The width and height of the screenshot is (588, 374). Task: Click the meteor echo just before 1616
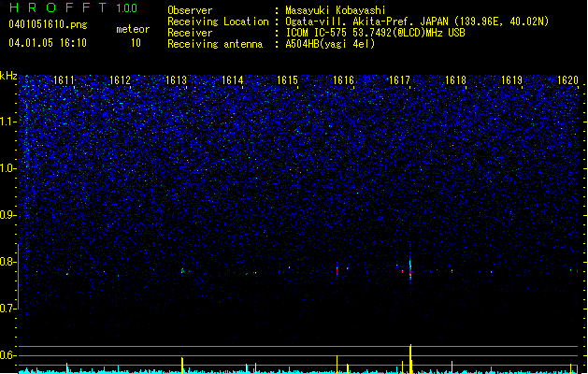pos(337,270)
